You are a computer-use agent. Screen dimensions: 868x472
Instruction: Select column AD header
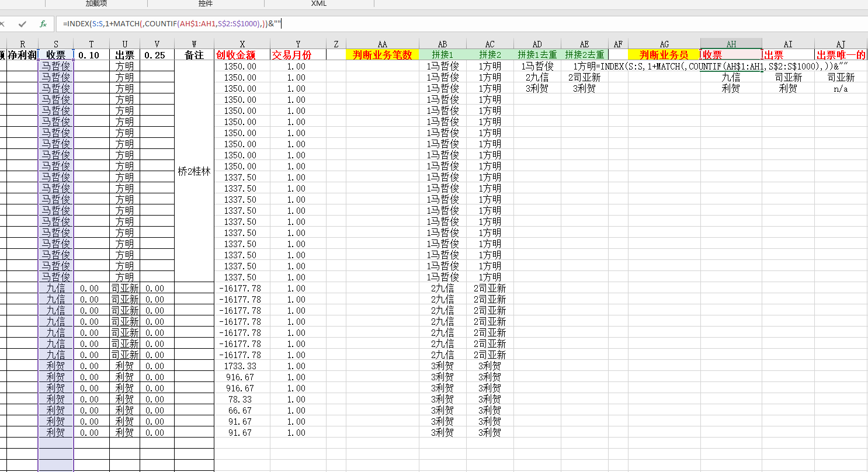[537, 44]
